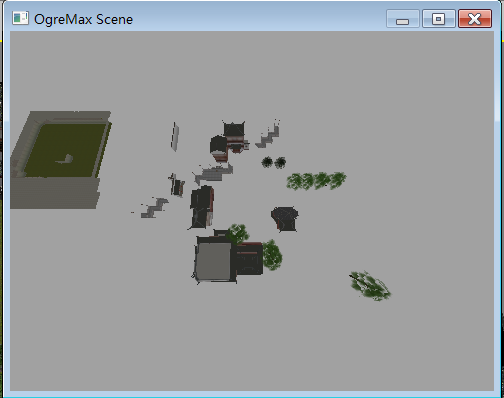The image size is (504, 398).
Task: Click the gray tiled wall segment in middle
Action: [x=213, y=174]
